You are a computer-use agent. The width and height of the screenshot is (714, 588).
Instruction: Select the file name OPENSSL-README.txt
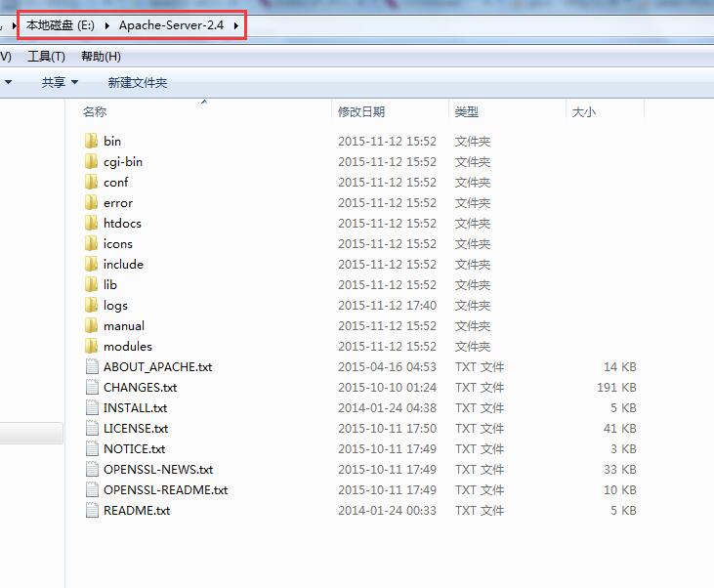pos(166,489)
